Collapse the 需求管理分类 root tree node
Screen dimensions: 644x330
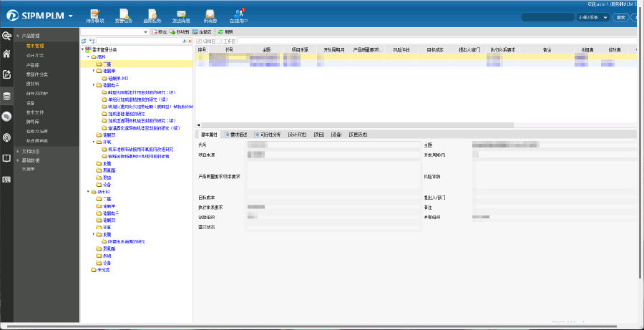[84, 49]
